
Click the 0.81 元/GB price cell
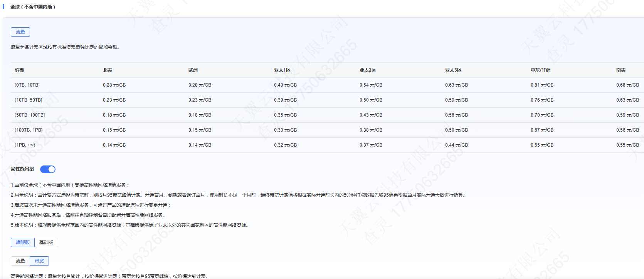542,85
